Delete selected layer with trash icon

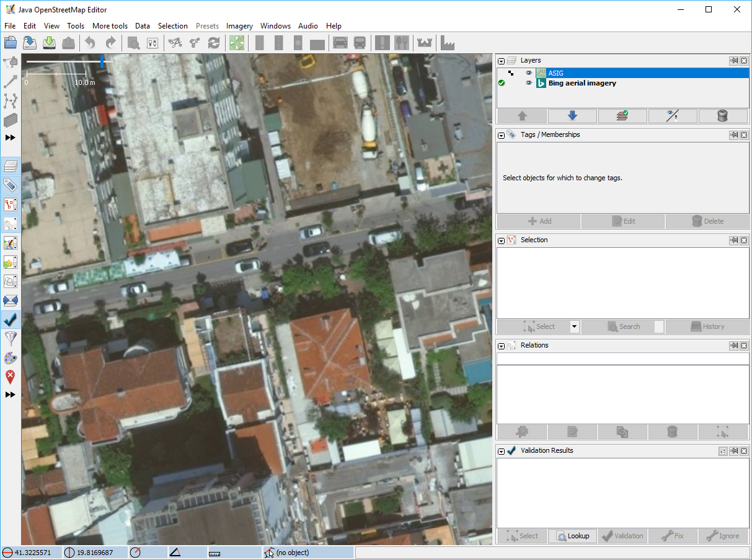point(722,116)
